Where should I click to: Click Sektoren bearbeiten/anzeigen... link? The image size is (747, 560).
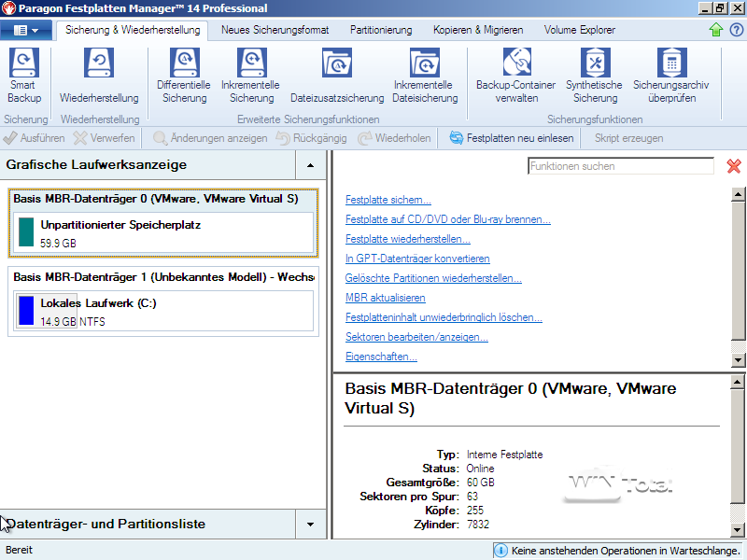click(x=416, y=337)
